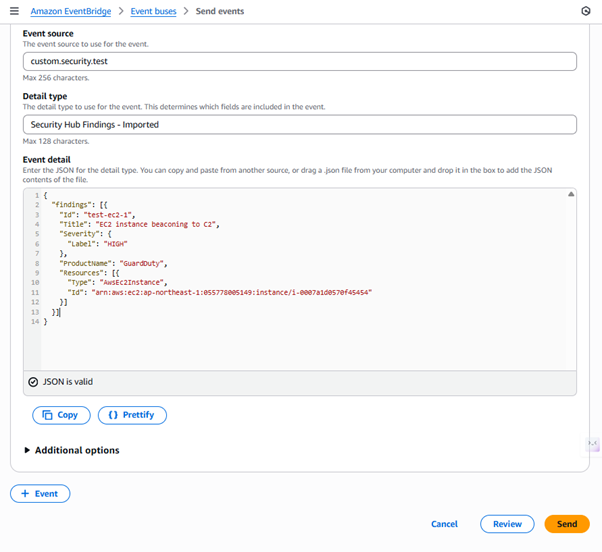The height and width of the screenshot is (552, 602).
Task: Click the "Resources" line in the editor
Action: (x=89, y=273)
